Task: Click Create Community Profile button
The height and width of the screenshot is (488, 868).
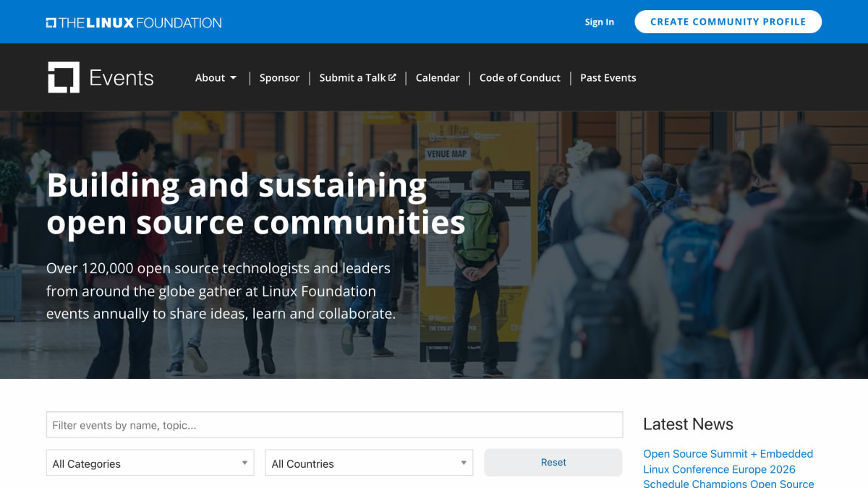Action: (728, 22)
